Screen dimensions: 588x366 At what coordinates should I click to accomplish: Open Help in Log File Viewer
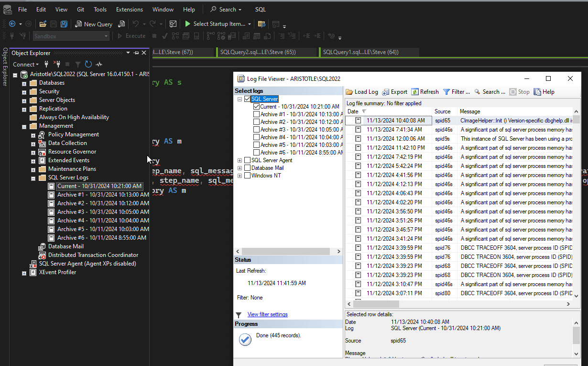click(x=544, y=92)
